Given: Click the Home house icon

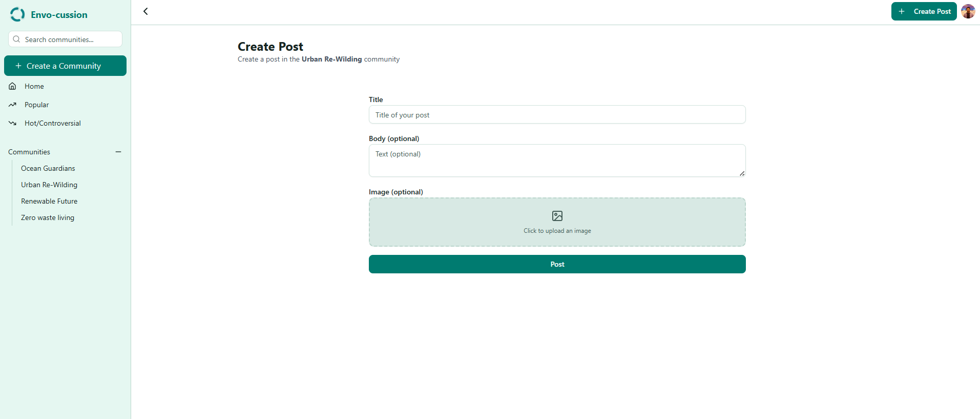Looking at the screenshot, I should (12, 86).
